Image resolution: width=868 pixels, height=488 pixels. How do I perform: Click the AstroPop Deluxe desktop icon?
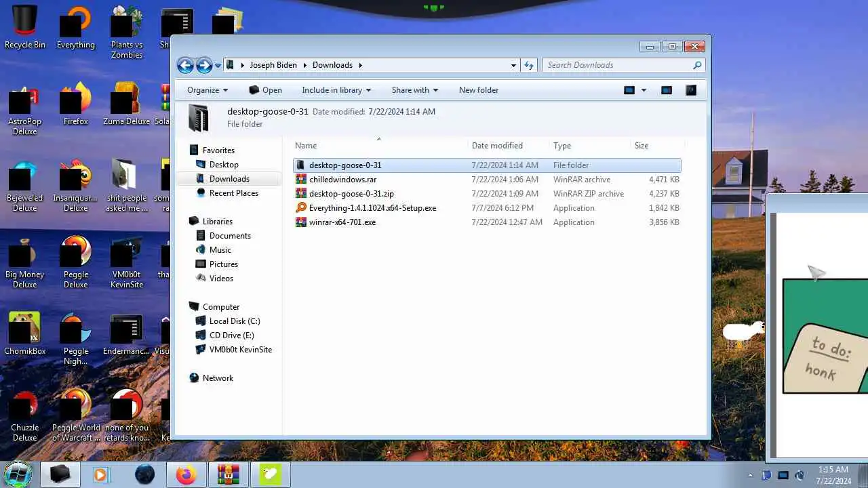coord(25,108)
